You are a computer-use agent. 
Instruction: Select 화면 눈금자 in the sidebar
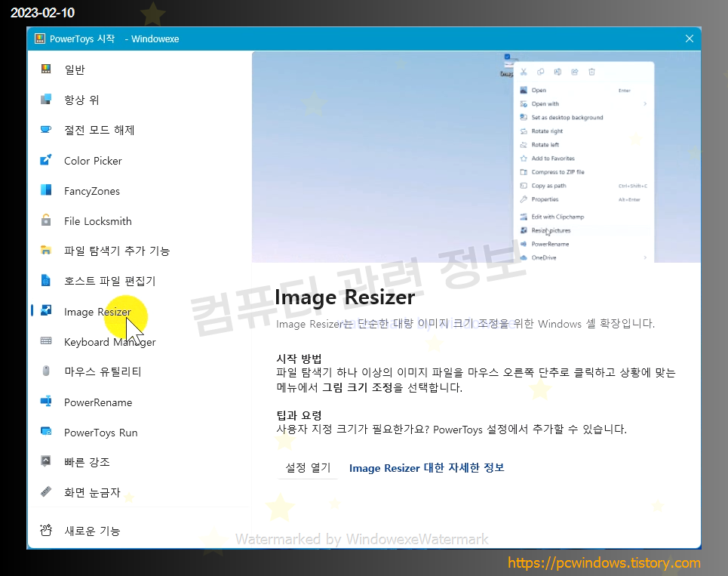point(92,492)
